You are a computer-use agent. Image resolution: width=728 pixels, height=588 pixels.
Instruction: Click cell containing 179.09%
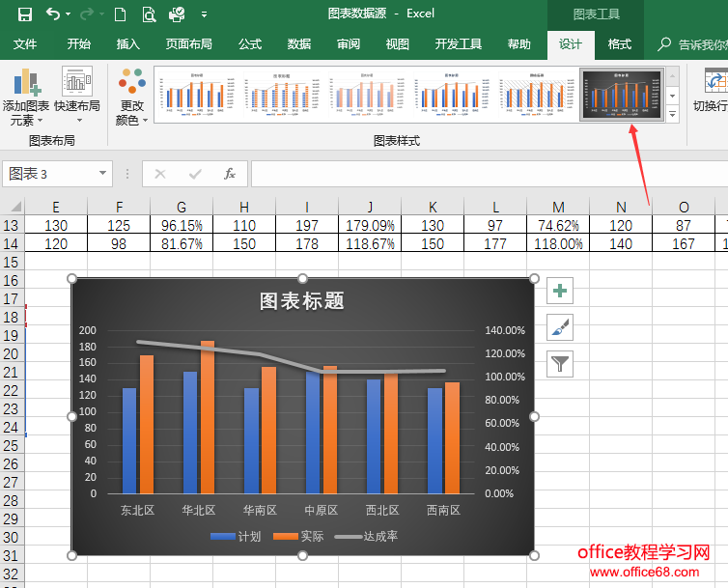[x=370, y=225]
